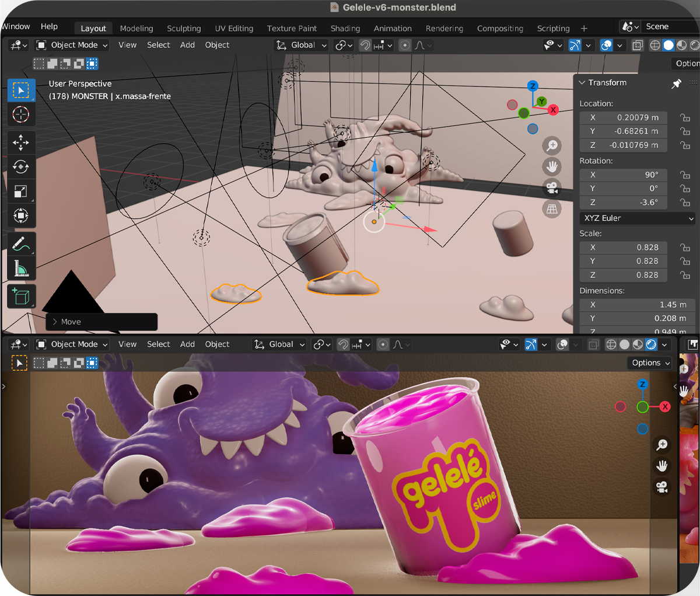
Task: Switch to the Shading workspace tab
Action: tap(345, 28)
